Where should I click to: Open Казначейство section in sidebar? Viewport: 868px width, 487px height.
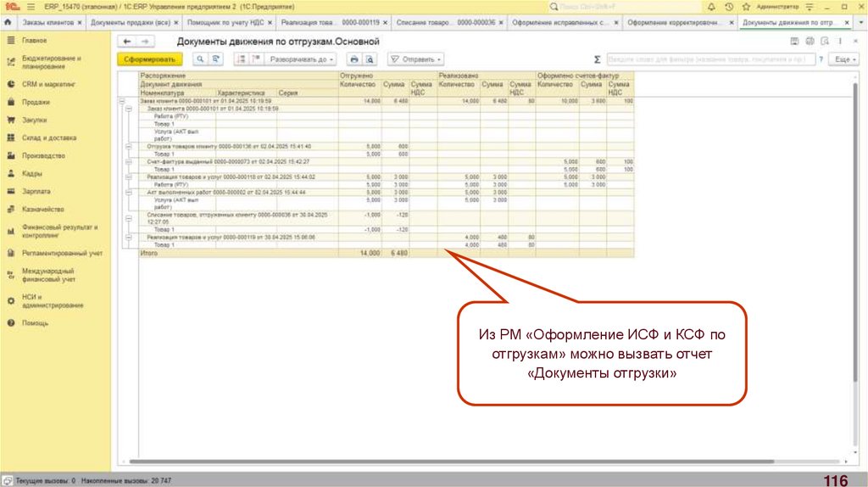pos(42,209)
